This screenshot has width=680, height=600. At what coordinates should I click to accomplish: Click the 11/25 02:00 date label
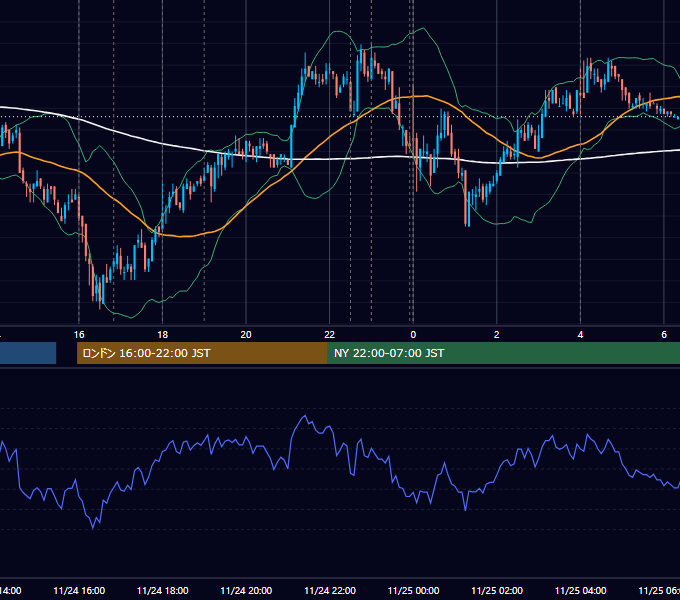[x=497, y=590]
